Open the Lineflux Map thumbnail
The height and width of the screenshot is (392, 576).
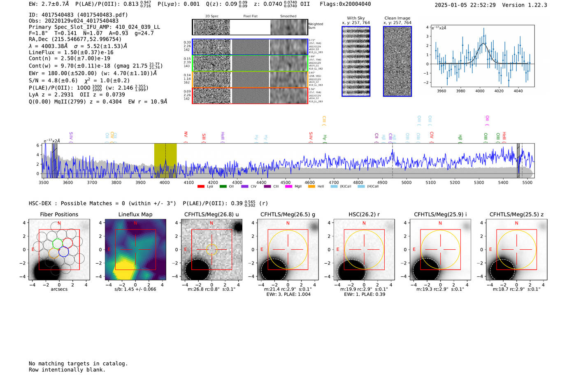[135, 250]
